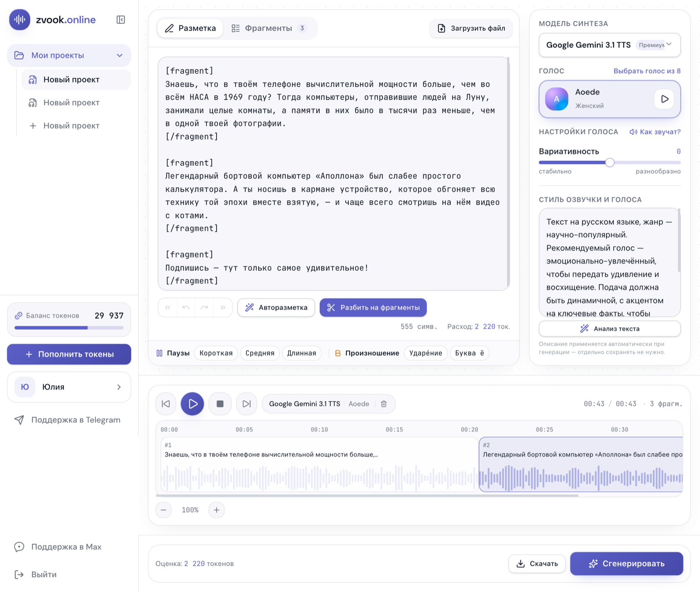
Task: Stop audio playback
Action: pos(220,404)
